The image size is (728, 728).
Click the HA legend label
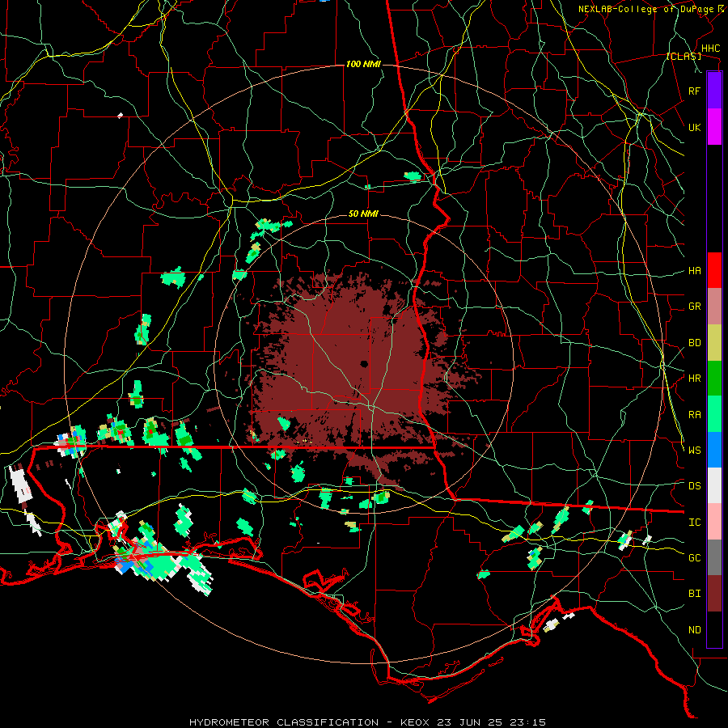[x=694, y=271]
